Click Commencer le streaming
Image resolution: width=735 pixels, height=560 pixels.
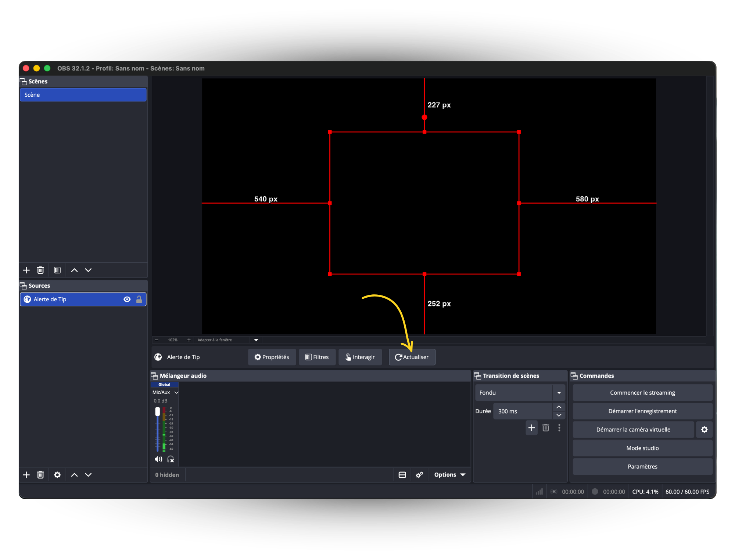point(642,392)
